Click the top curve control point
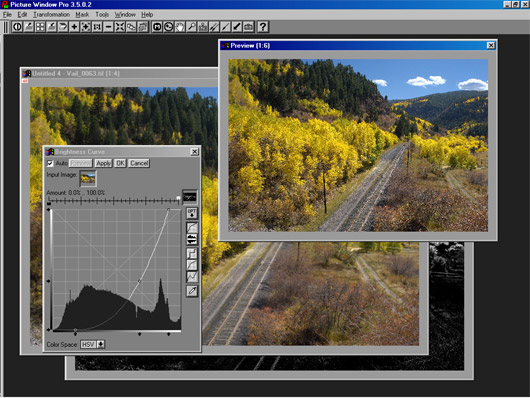 tap(168, 210)
